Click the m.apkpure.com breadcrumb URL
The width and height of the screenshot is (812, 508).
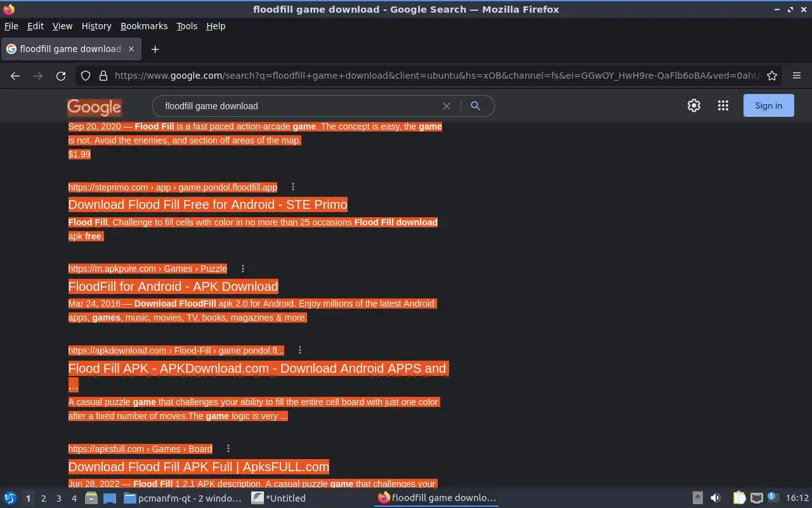click(148, 269)
